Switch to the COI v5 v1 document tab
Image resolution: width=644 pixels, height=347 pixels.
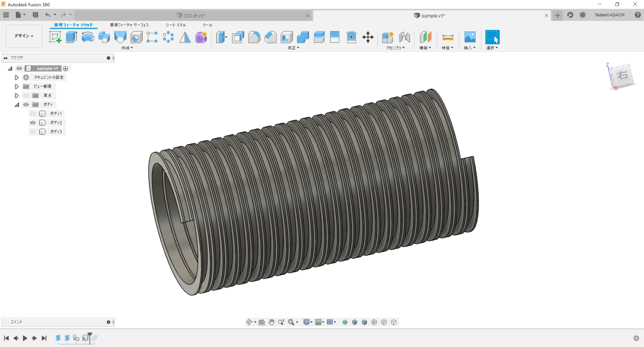(x=194, y=16)
